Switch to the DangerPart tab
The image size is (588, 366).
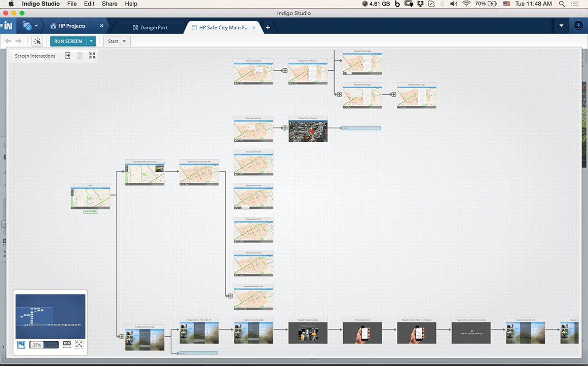point(152,27)
